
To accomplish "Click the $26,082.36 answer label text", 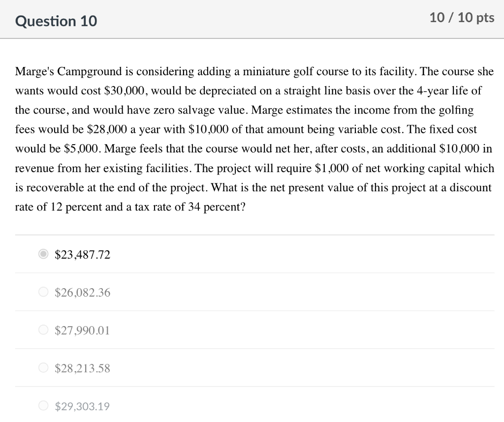I will [x=82, y=293].
